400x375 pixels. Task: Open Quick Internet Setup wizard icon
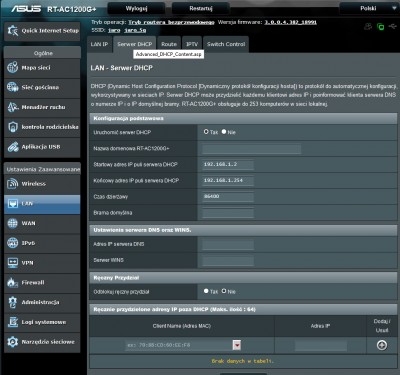[x=13, y=31]
